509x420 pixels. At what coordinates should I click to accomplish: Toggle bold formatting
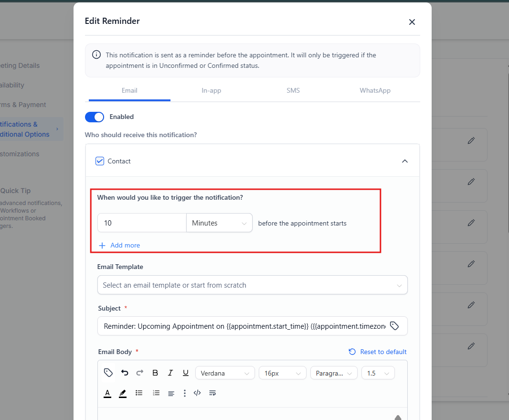[155, 373]
